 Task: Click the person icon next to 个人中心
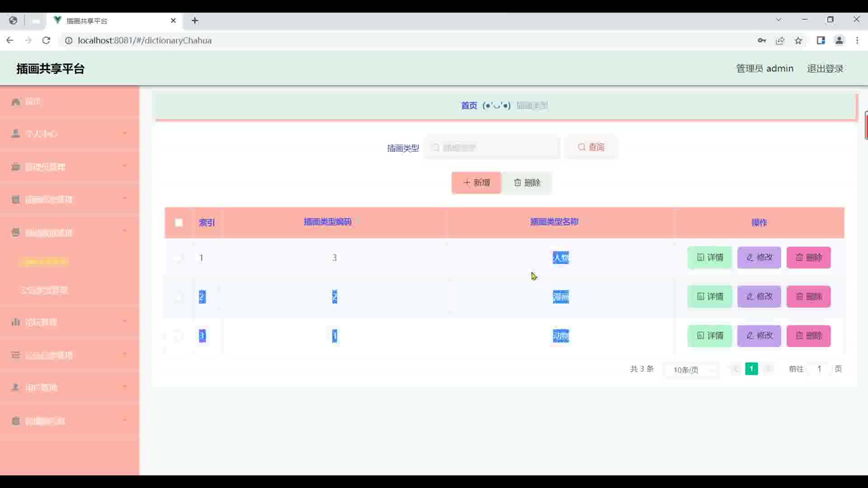16,134
